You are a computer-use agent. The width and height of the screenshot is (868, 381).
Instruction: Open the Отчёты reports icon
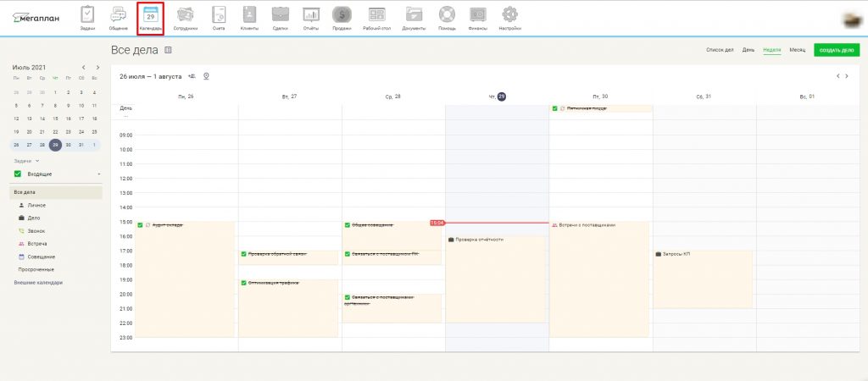(x=311, y=15)
